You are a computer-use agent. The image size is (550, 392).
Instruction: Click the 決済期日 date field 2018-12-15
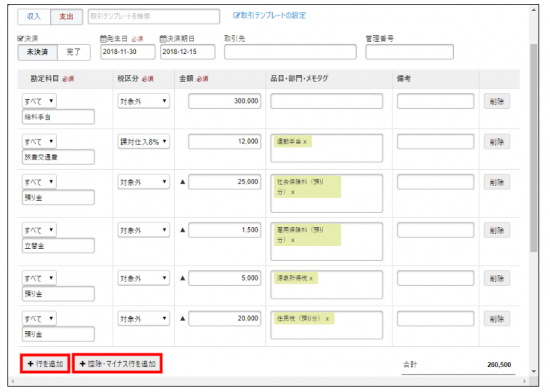click(x=188, y=52)
